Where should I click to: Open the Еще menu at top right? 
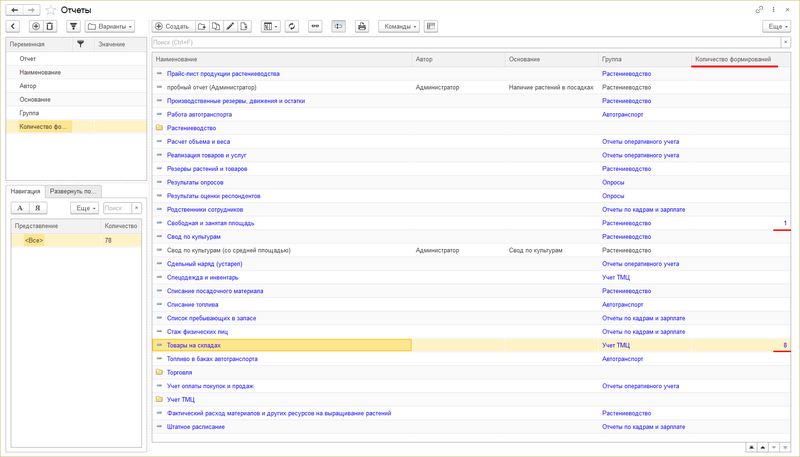778,27
